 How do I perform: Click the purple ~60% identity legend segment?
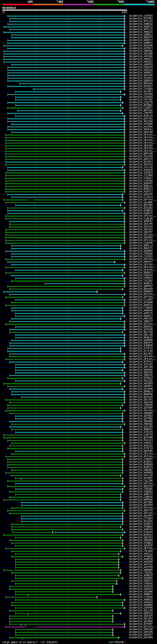coord(78,4)
